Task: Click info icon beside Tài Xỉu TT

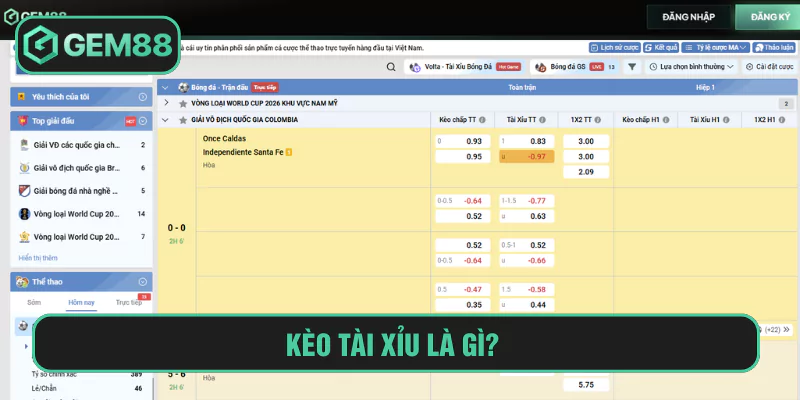Action: [x=542, y=120]
